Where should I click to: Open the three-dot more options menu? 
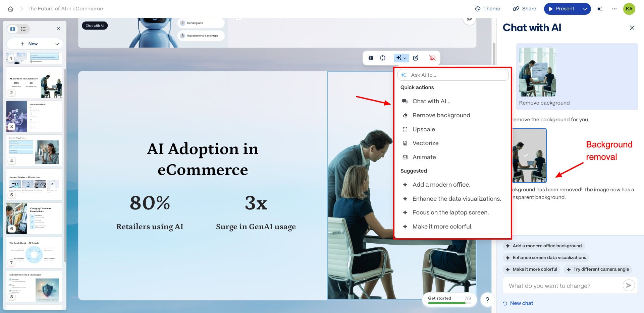point(614,9)
